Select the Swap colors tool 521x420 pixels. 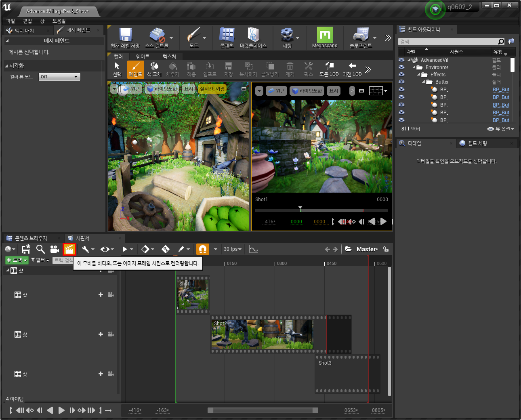click(154, 69)
